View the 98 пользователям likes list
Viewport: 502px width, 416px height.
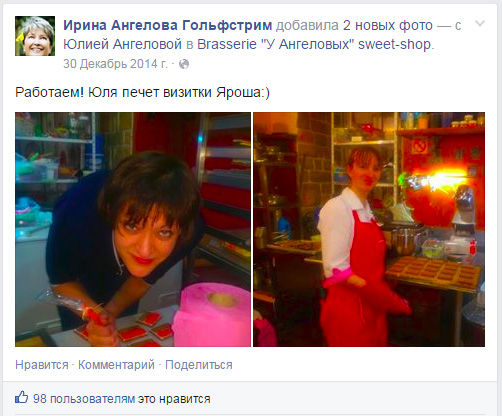84,399
